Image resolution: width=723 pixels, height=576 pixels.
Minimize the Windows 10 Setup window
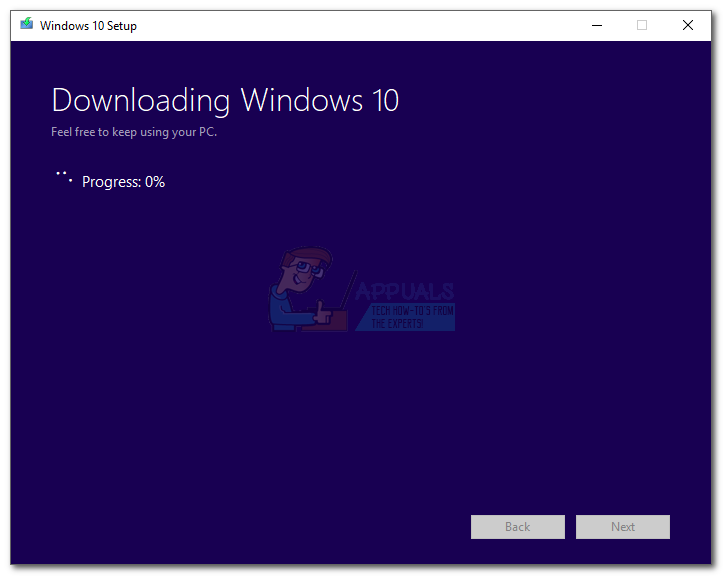597,25
